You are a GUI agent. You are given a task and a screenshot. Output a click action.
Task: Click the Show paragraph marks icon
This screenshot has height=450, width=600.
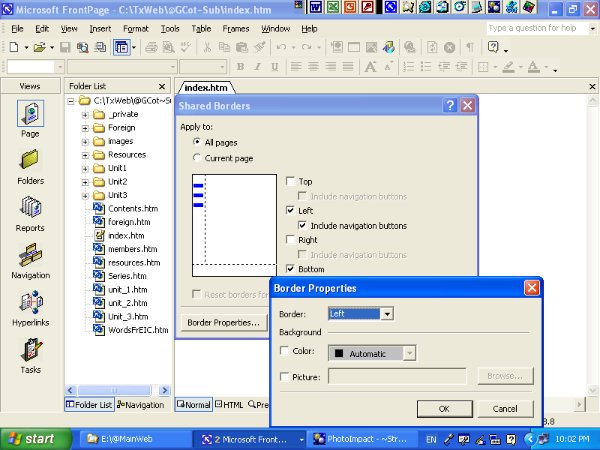(470, 47)
